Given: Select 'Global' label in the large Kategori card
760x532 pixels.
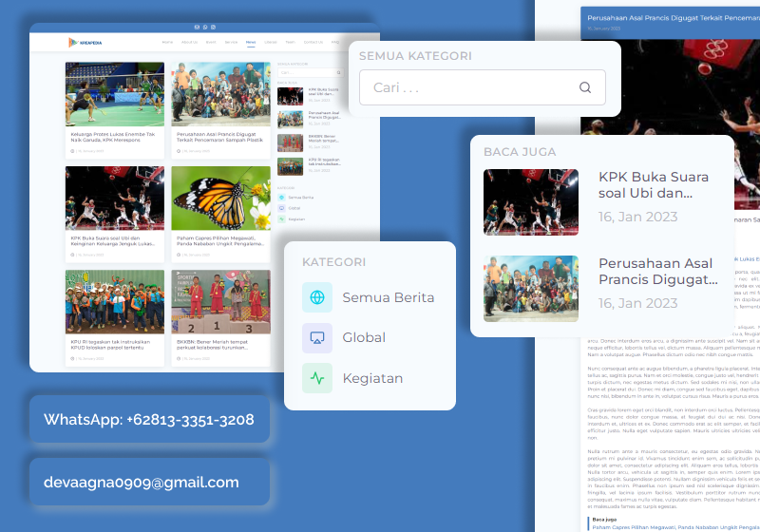Looking at the screenshot, I should pos(364,337).
